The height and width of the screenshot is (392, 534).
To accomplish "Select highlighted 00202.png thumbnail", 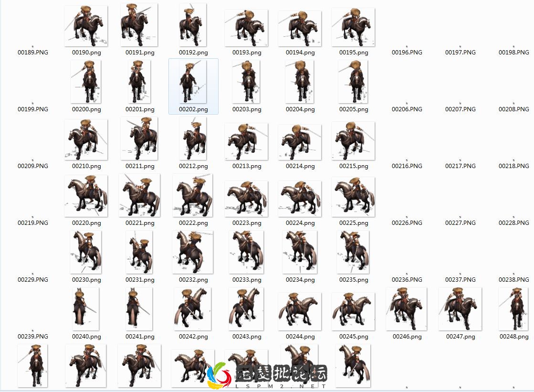I will (x=193, y=82).
